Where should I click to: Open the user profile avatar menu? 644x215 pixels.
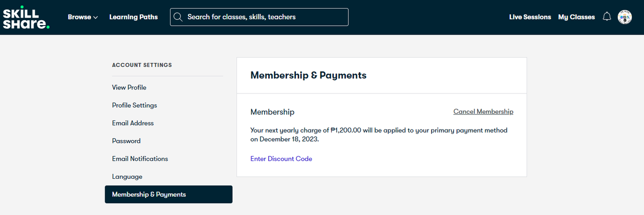tap(624, 17)
